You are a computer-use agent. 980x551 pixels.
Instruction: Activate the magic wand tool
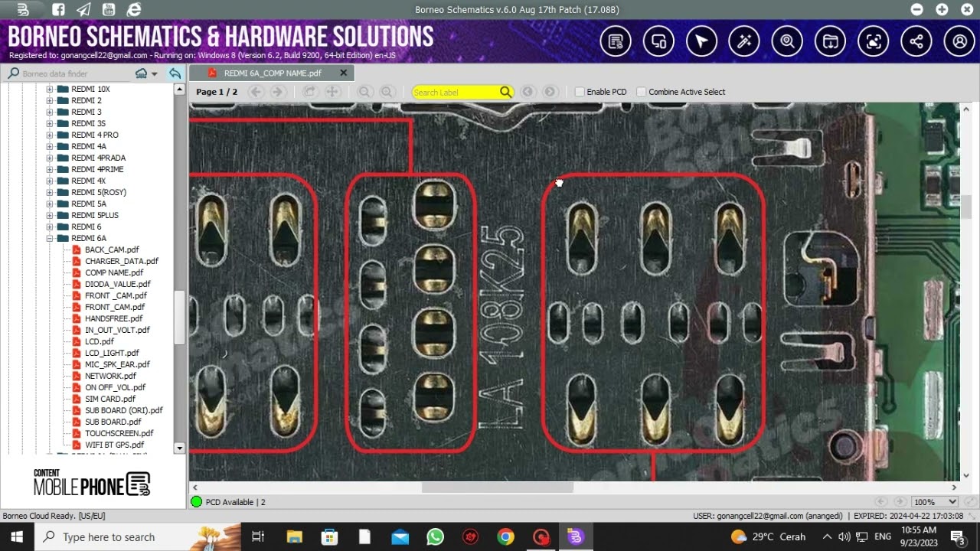pos(744,41)
